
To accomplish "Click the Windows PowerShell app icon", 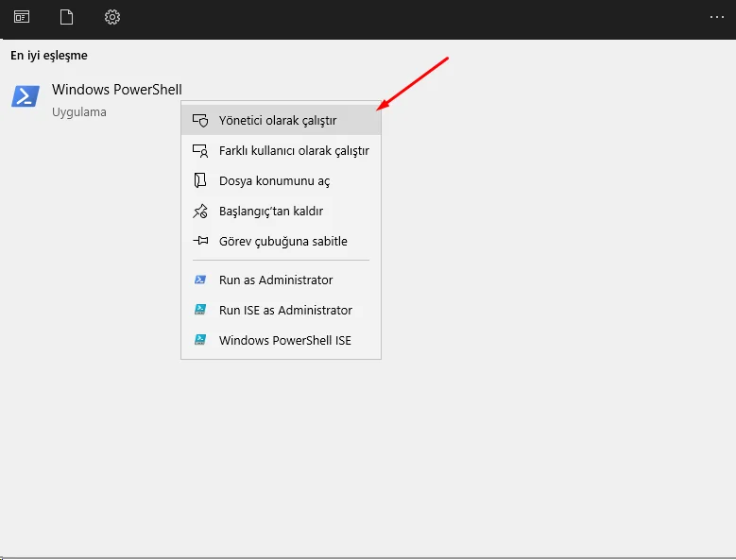I will tap(26, 96).
